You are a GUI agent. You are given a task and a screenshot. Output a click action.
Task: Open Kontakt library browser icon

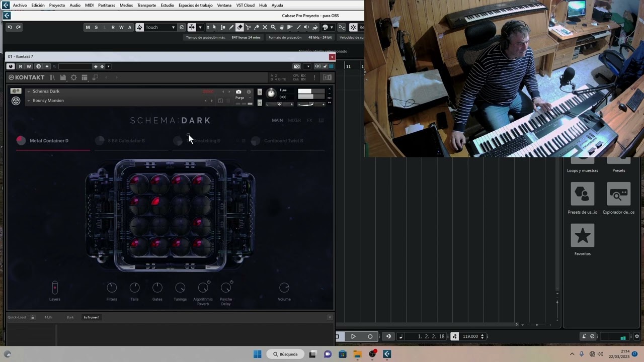[x=52, y=77]
